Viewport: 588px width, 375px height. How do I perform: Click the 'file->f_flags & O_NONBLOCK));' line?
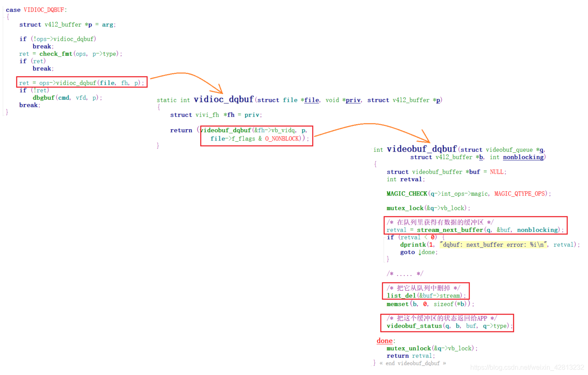[x=260, y=139]
